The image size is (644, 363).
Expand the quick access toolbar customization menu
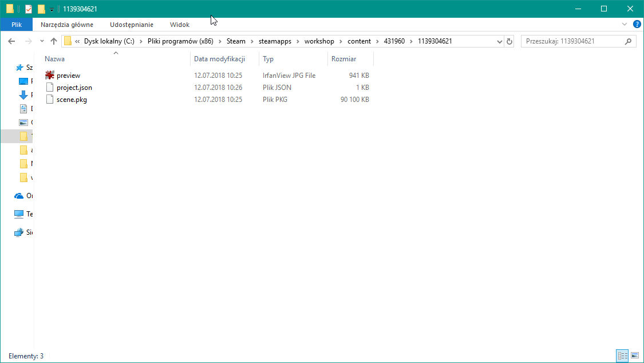point(51,9)
